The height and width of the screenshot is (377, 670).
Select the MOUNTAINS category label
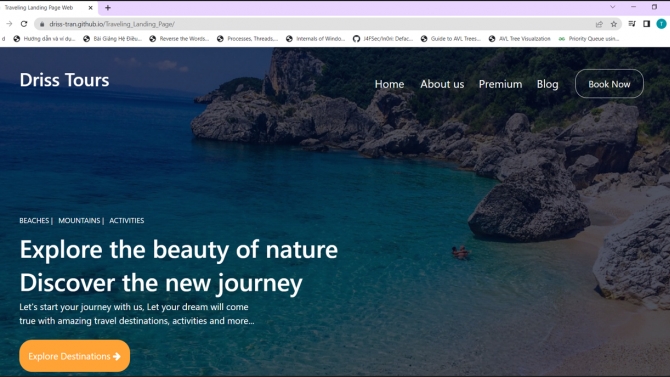click(79, 221)
